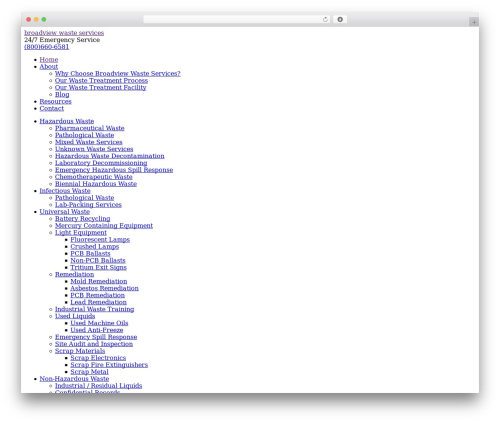
Task: Open the Contact menu link
Action: 52,109
